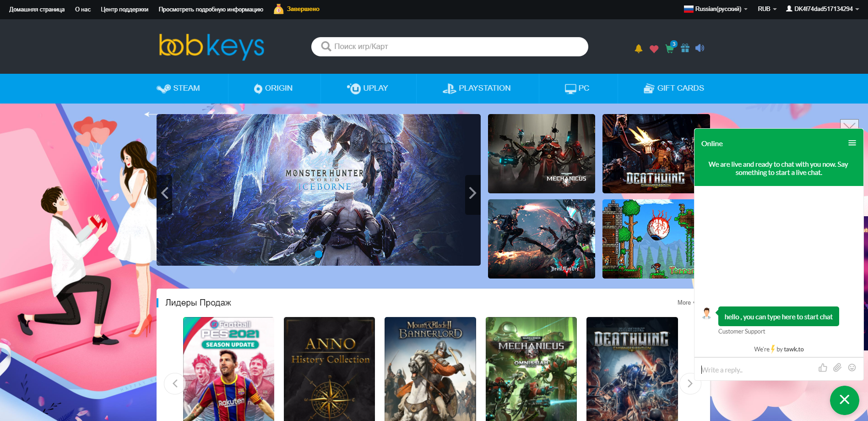Viewport: 868px width, 421px height.
Task: Click the thumbs-up rating icon in chat
Action: pos(823,367)
